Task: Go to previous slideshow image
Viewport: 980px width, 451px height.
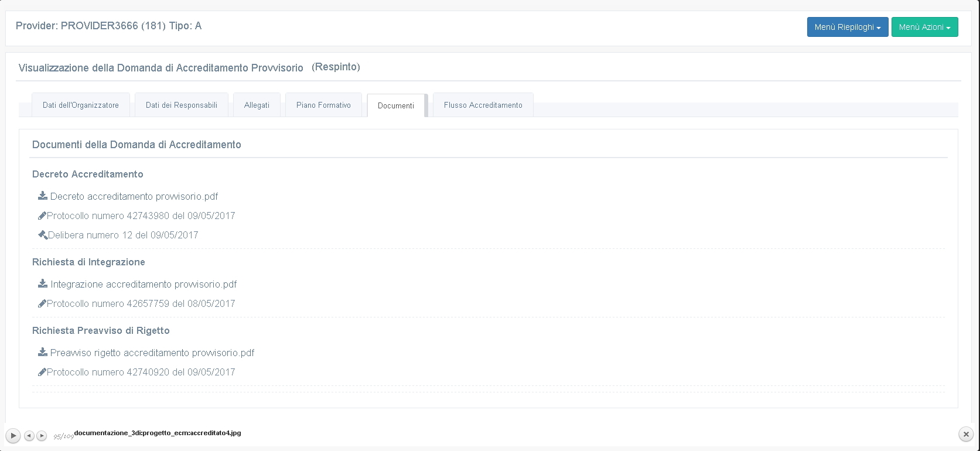Action: (29, 436)
